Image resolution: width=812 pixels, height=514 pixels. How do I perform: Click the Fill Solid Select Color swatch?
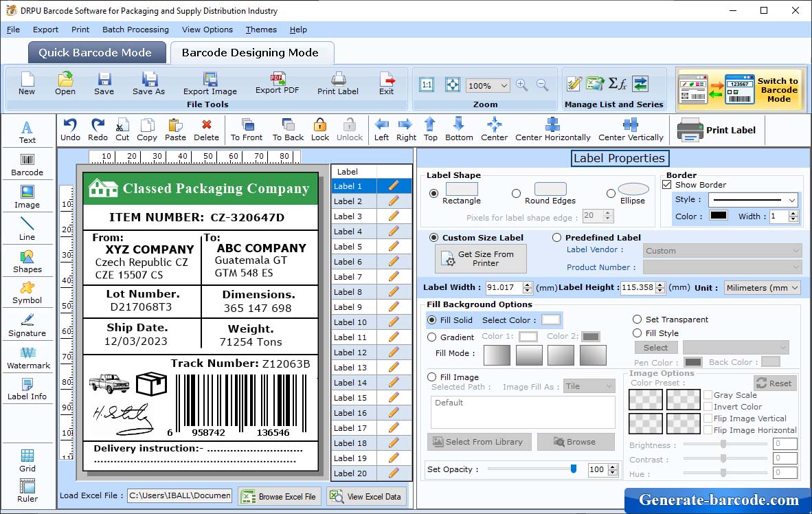(550, 320)
